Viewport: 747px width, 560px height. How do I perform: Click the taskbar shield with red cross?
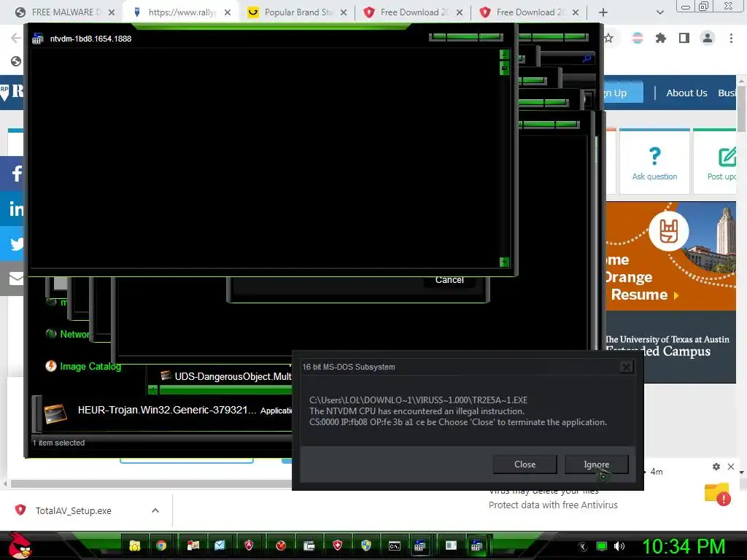click(337, 545)
